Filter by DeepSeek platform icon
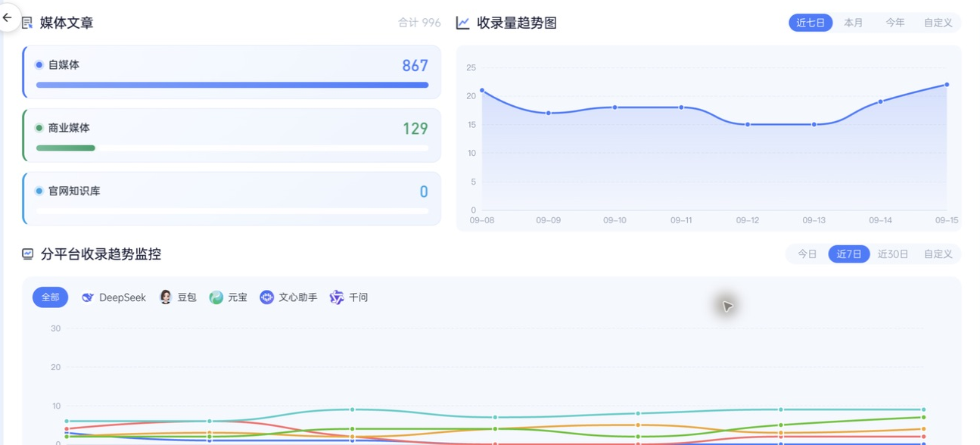The height and width of the screenshot is (445, 980). (x=88, y=297)
